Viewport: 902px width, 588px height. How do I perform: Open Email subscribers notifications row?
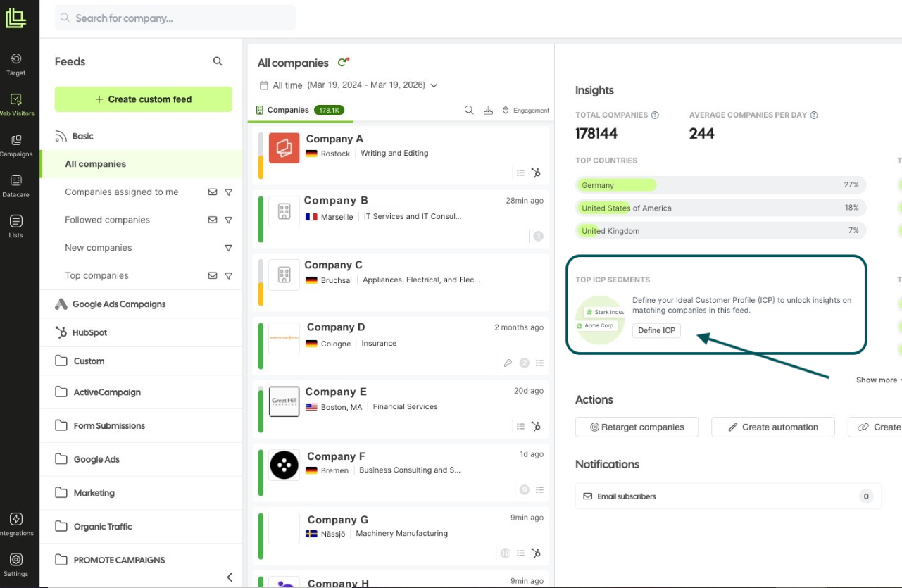(x=728, y=496)
